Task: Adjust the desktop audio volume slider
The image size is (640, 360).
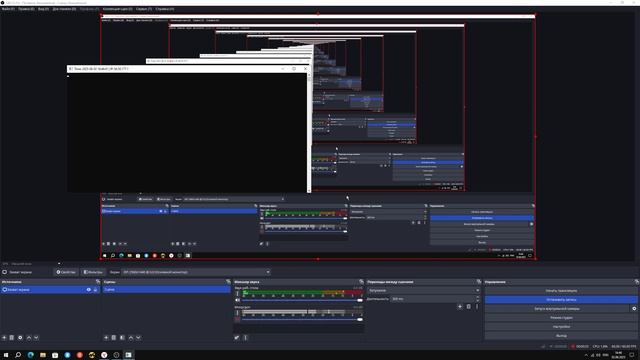Action: pyautogui.click(x=302, y=300)
